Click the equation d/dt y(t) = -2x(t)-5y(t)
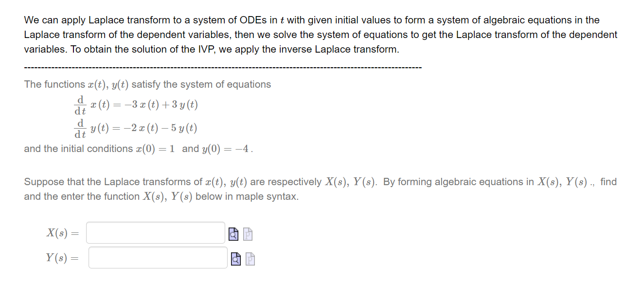This screenshot has height=286, width=644. [136, 127]
